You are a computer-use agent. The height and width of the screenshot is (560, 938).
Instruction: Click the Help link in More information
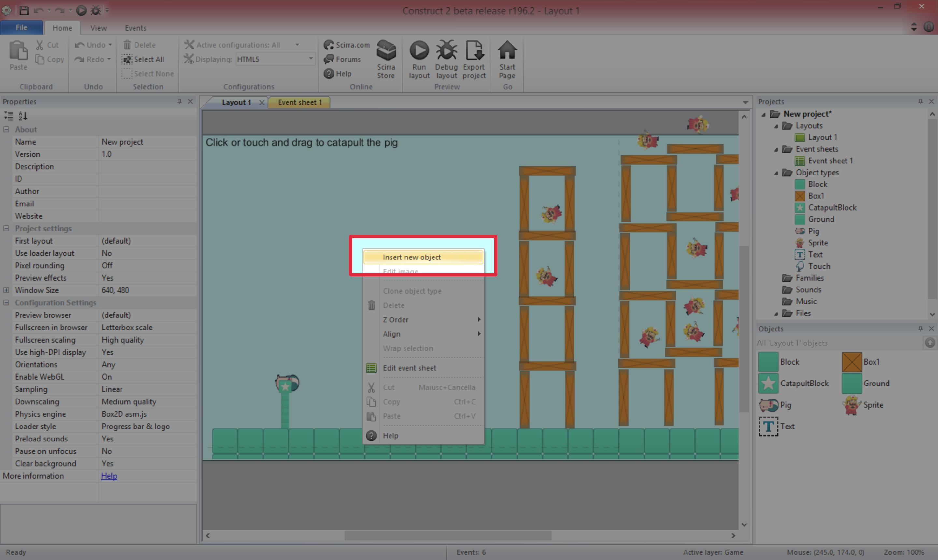pos(109,476)
